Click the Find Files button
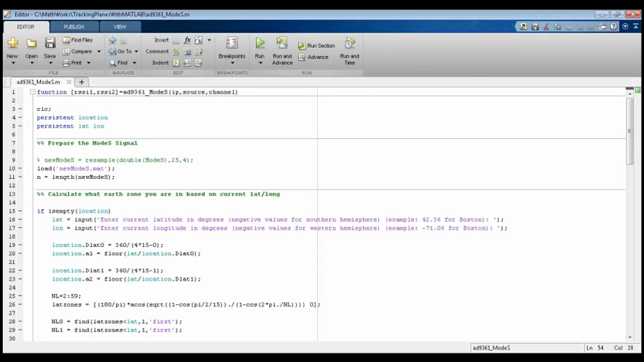This screenshot has height=362, width=644. 78,40
